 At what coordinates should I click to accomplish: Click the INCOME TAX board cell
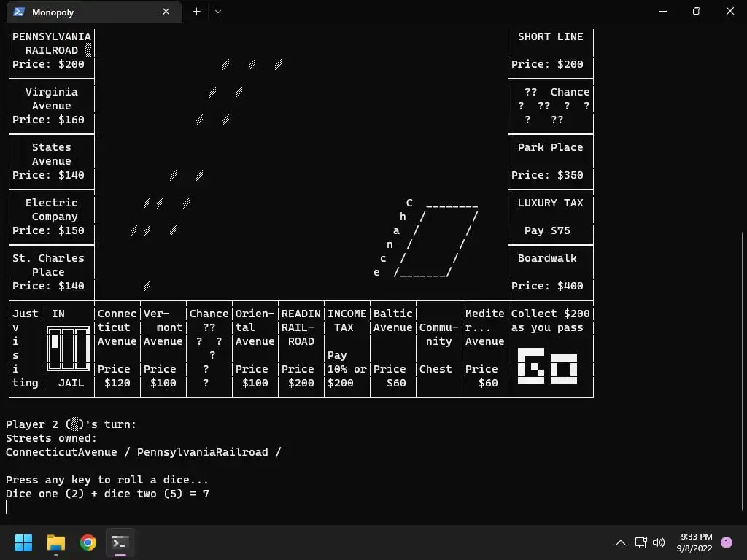point(347,349)
